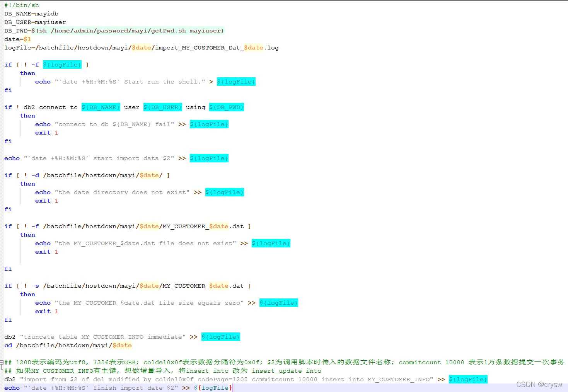
Task: Click 'DB_USER=mayiuser' variable assignment
Action: [35, 22]
